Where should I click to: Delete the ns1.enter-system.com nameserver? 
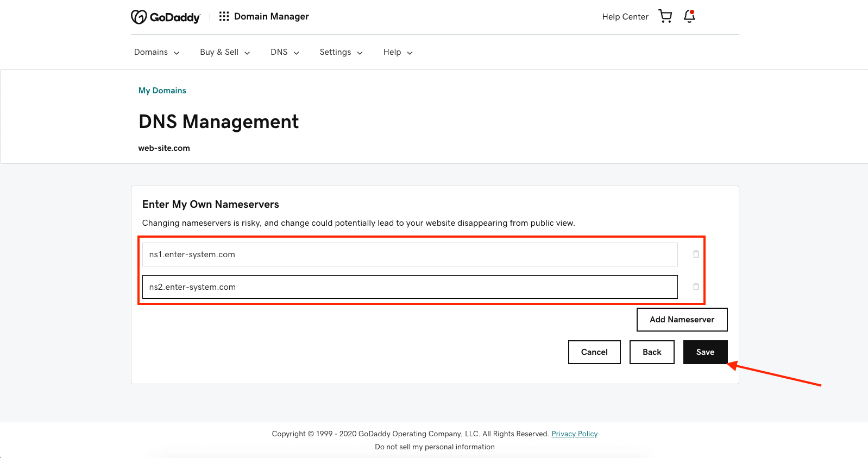696,254
